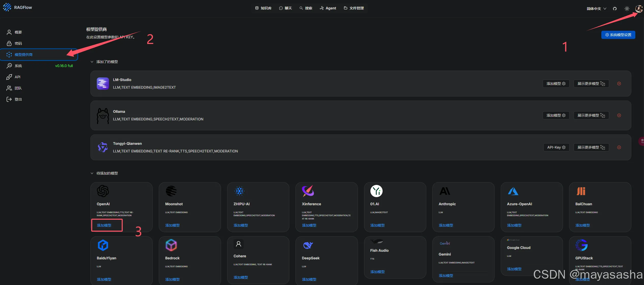Click the LM-Studio logo icon
Image resolution: width=644 pixels, height=285 pixels.
click(103, 84)
